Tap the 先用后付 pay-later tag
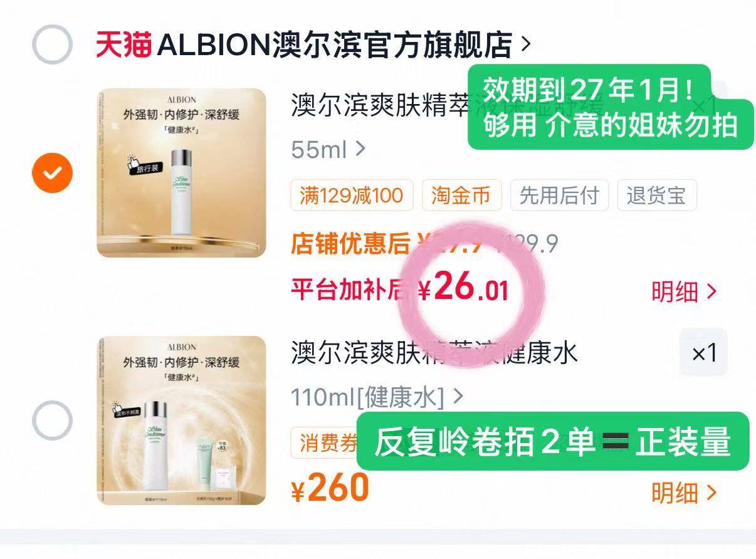The width and height of the screenshot is (756, 559). [559, 196]
